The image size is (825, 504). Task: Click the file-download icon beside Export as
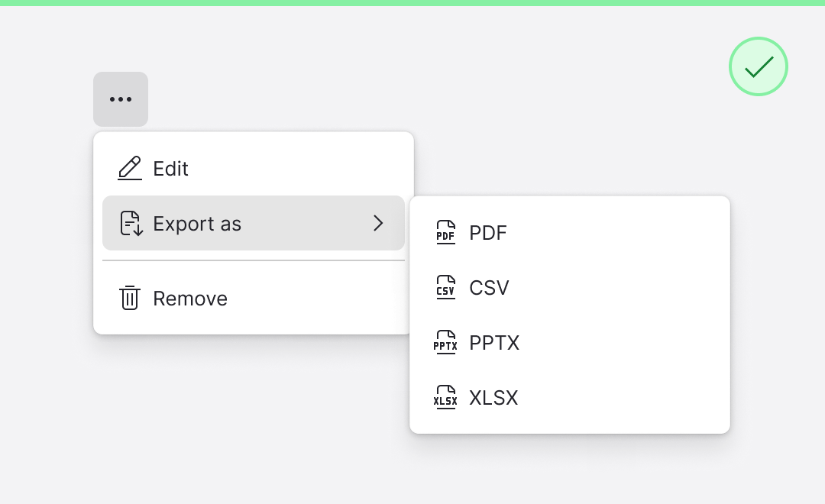[131, 224]
